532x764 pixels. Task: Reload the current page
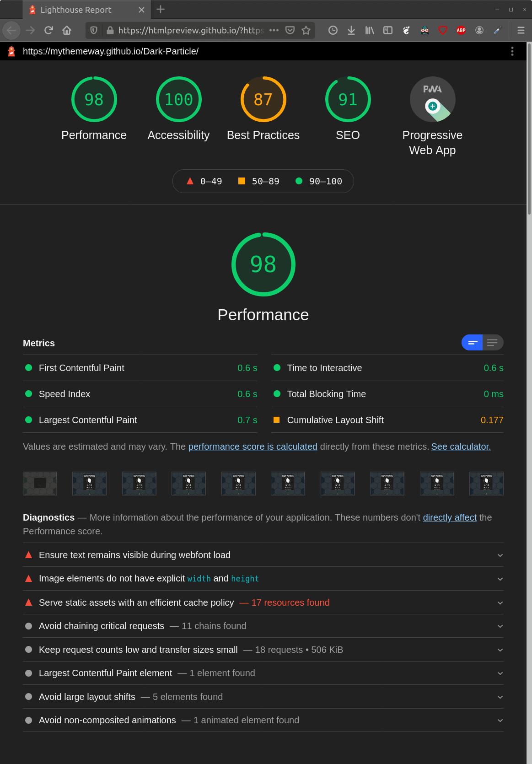click(48, 30)
